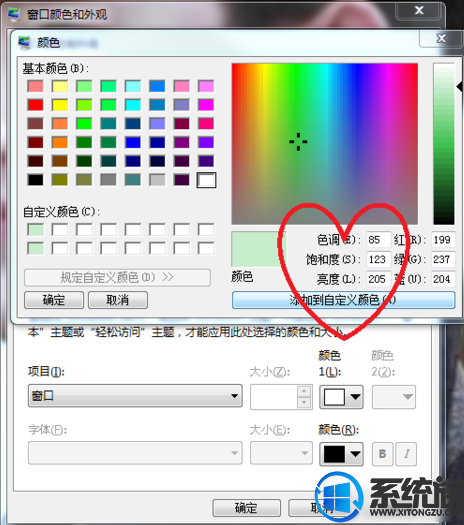Toggle the Bold font style button
Viewport: 464px width, 525px height.
[382, 454]
